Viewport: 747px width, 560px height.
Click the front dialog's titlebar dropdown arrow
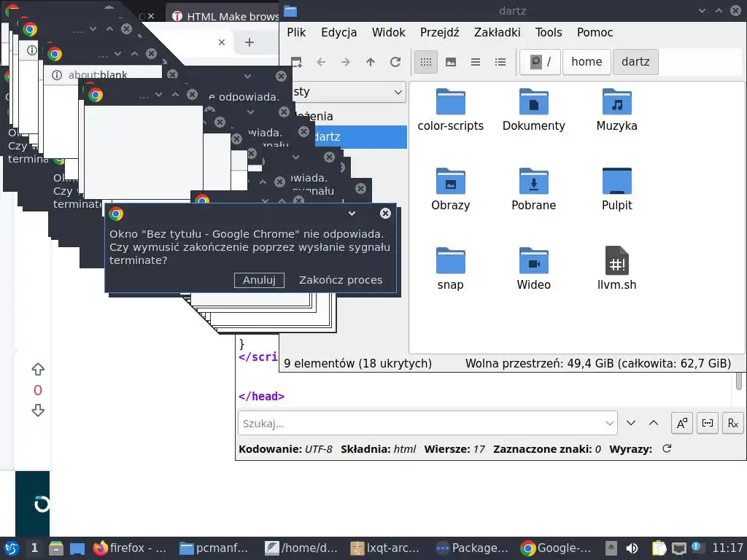[352, 214]
